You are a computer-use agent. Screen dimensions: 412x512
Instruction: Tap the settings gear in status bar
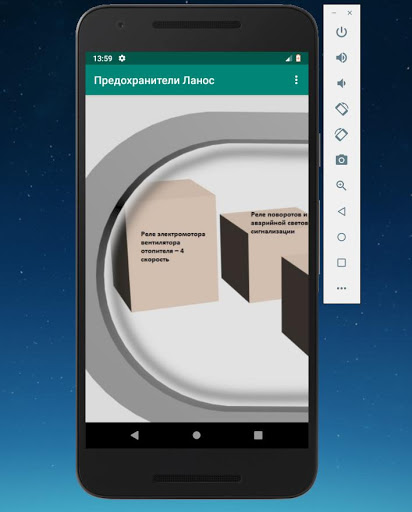click(122, 58)
